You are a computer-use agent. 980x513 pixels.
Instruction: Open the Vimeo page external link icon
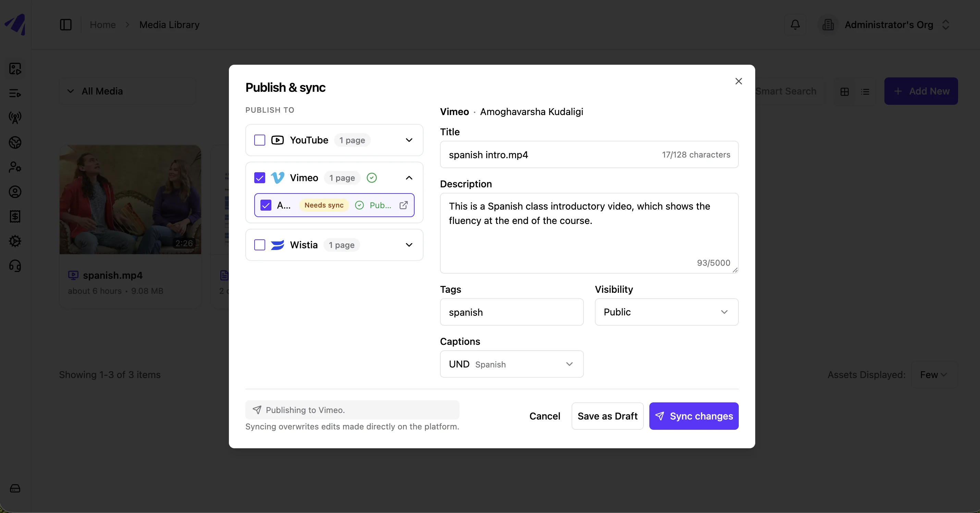click(404, 205)
